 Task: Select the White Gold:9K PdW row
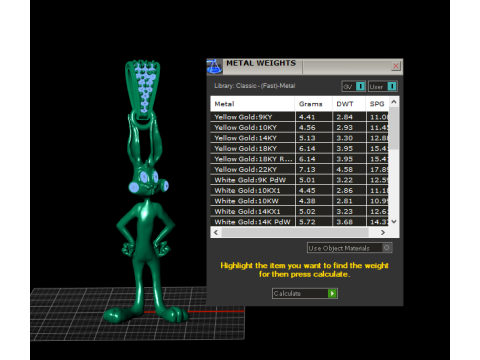coord(300,180)
